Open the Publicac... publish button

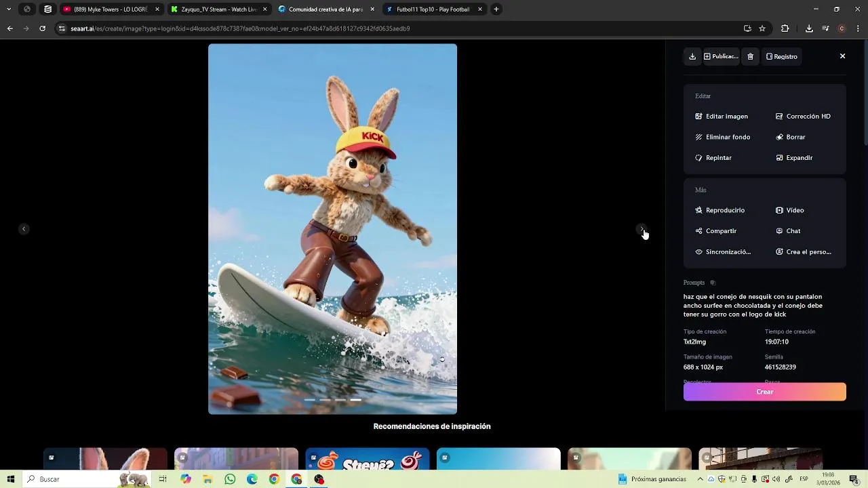coord(721,56)
